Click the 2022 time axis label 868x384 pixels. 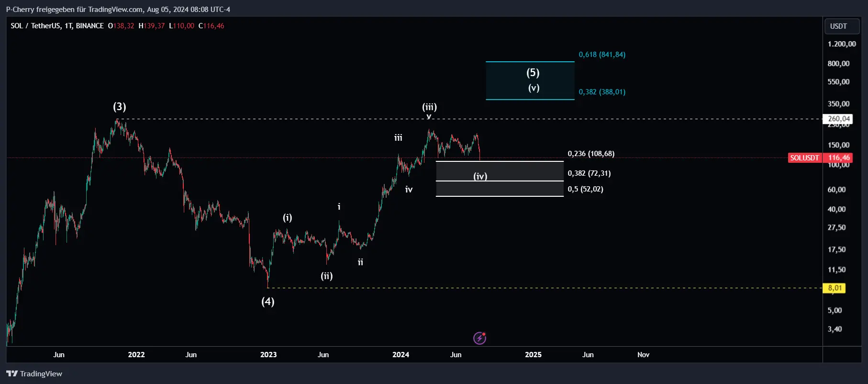tap(136, 355)
